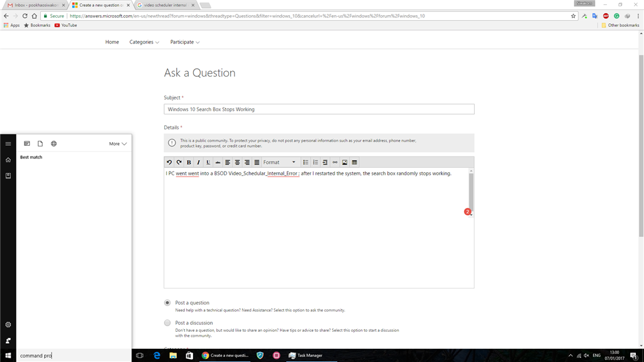Open the search panel Home icon

coord(8,160)
